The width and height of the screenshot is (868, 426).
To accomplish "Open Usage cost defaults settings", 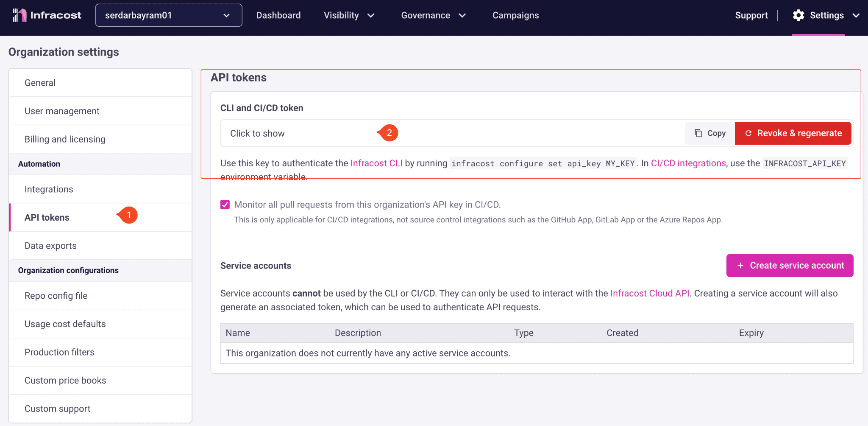I will click(100, 324).
